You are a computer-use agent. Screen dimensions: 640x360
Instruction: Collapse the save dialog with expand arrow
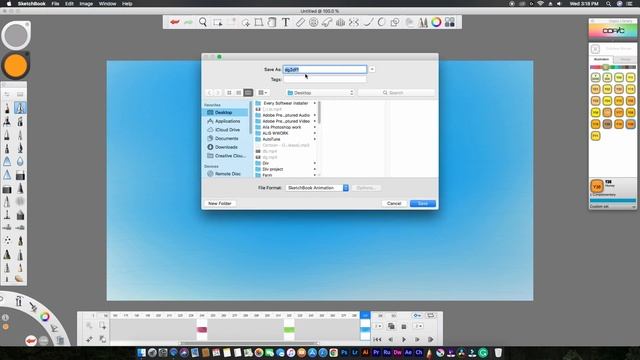372,69
